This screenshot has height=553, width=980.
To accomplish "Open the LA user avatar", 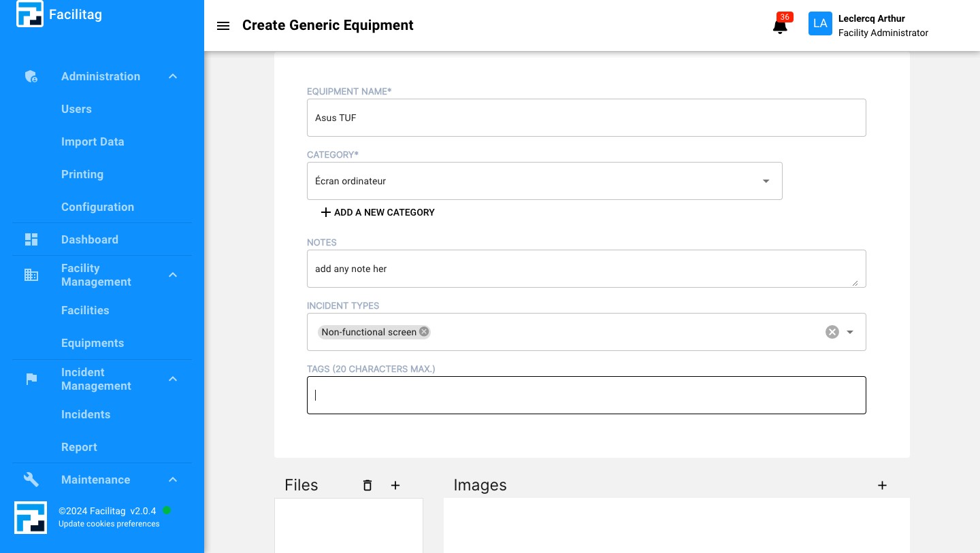I will pyautogui.click(x=820, y=23).
